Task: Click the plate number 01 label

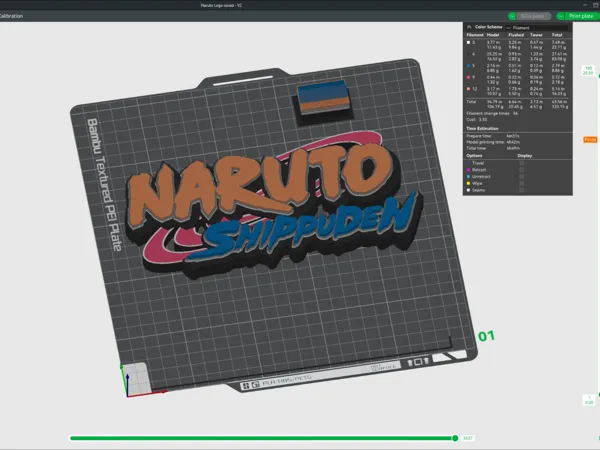Action: click(x=486, y=336)
